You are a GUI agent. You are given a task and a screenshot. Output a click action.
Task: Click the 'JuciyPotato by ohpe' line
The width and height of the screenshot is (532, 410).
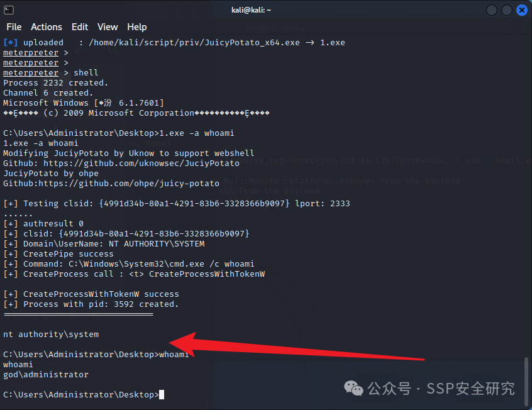(x=51, y=174)
